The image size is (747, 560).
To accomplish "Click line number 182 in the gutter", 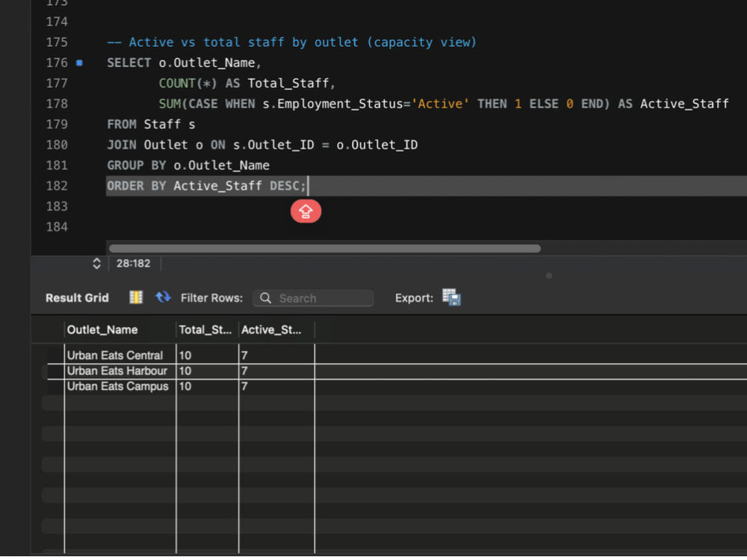I will pyautogui.click(x=57, y=186).
